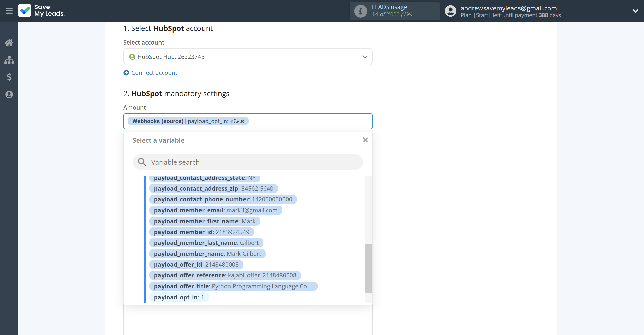Select payload_member_first_name variable
Viewport: 644px width, 335px height.
pos(205,221)
